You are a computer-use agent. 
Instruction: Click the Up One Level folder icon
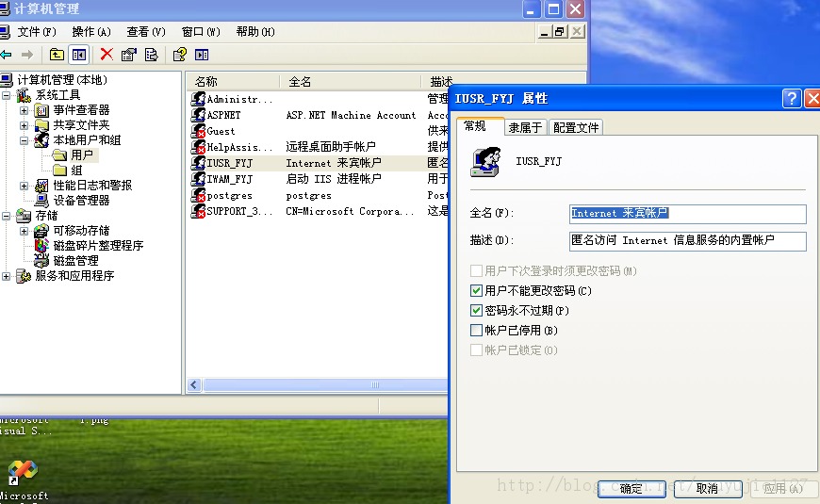click(57, 55)
